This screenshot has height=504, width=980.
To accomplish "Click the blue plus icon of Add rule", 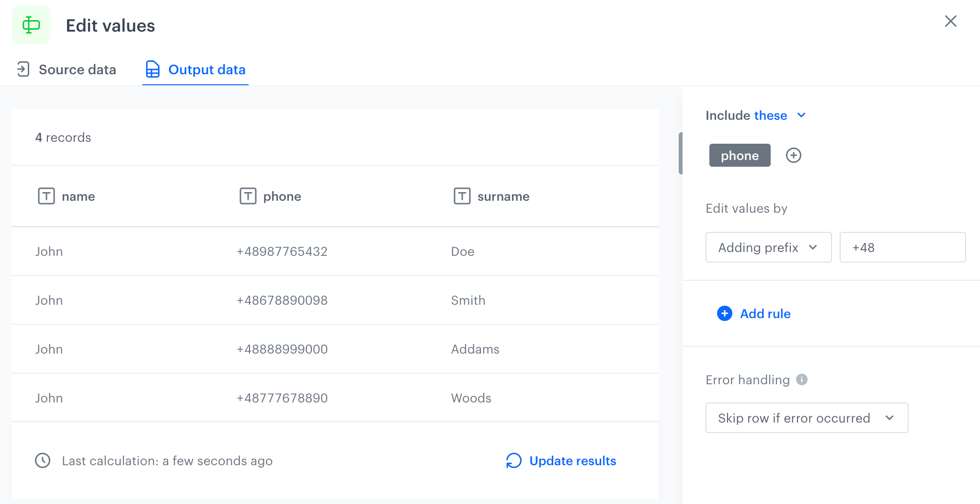I will 724,313.
